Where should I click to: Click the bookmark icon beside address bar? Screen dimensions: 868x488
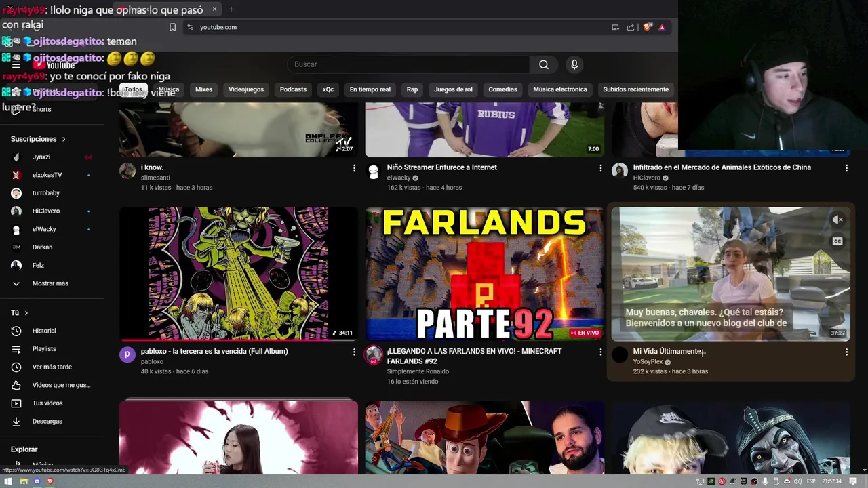[x=172, y=27]
